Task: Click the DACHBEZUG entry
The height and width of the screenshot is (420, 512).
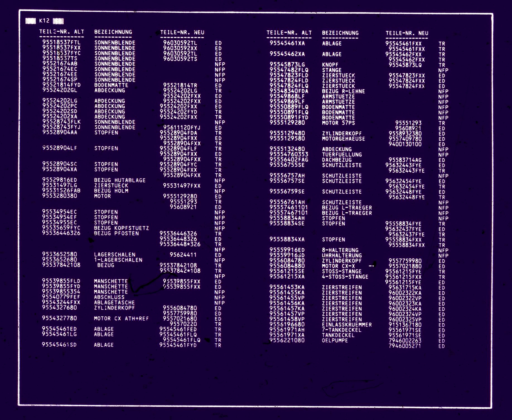Action: (x=337, y=160)
